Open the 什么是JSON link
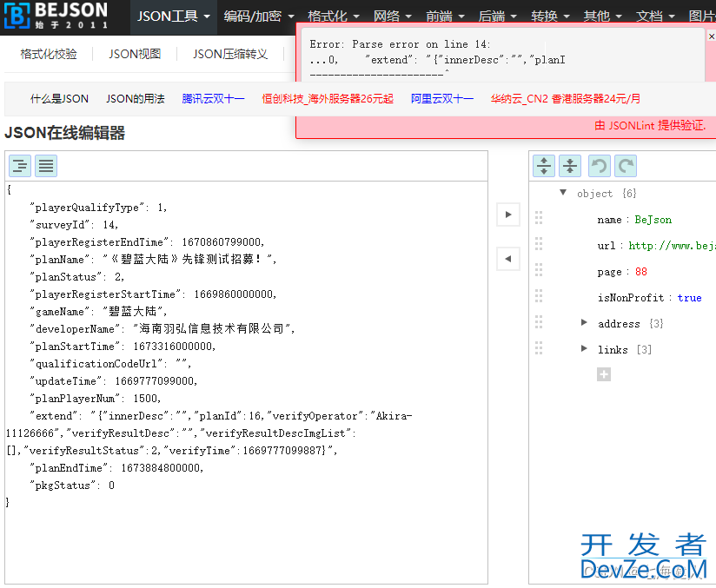This screenshot has height=588, width=716. pos(59,99)
